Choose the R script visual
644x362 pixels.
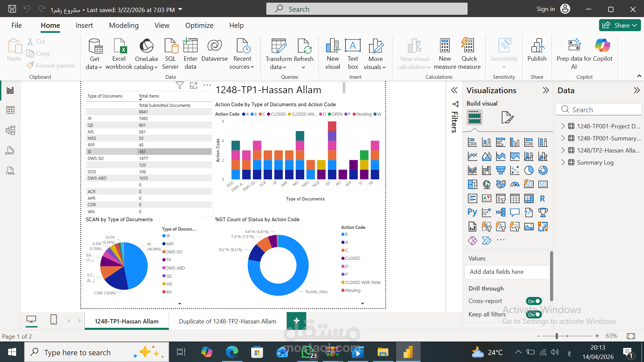pyautogui.click(x=543, y=198)
